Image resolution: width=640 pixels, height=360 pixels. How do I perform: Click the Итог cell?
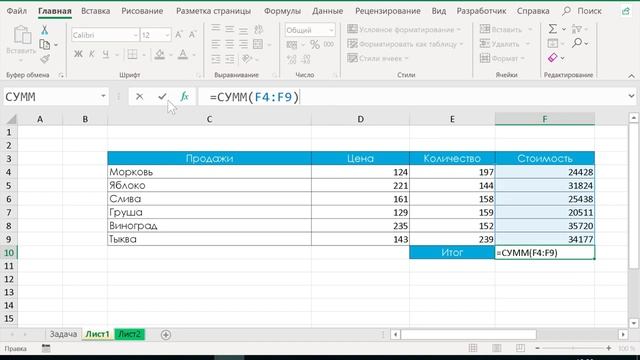coord(452,253)
